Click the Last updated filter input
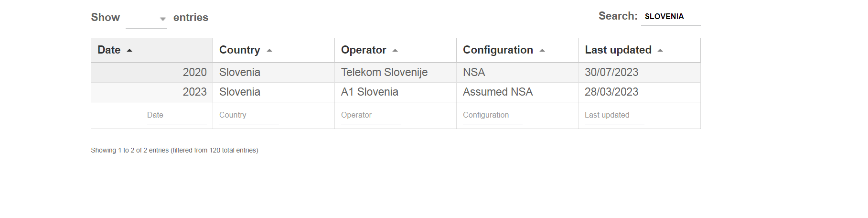This screenshot has width=868, height=218. pos(614,115)
